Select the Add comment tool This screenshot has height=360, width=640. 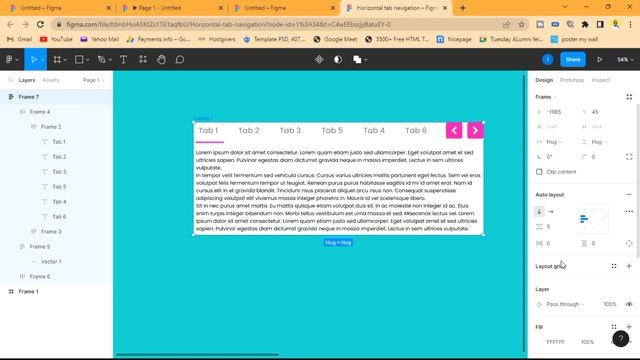coord(180,60)
